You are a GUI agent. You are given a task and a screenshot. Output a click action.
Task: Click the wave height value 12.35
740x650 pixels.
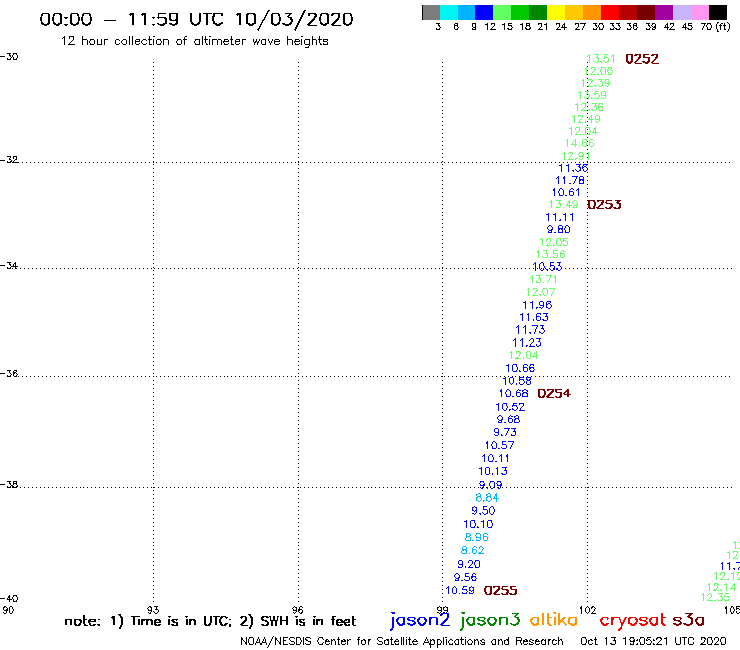pos(715,597)
